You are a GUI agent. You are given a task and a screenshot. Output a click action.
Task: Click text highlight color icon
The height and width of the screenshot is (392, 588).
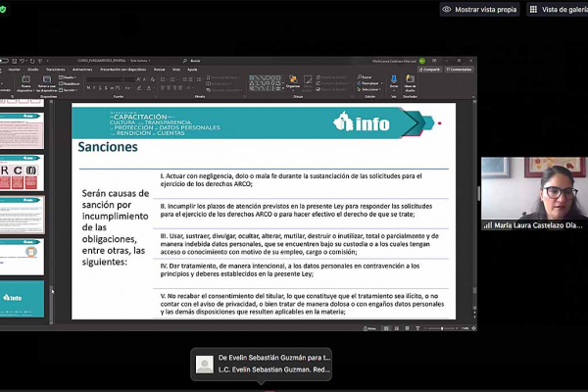pyautogui.click(x=139, y=88)
